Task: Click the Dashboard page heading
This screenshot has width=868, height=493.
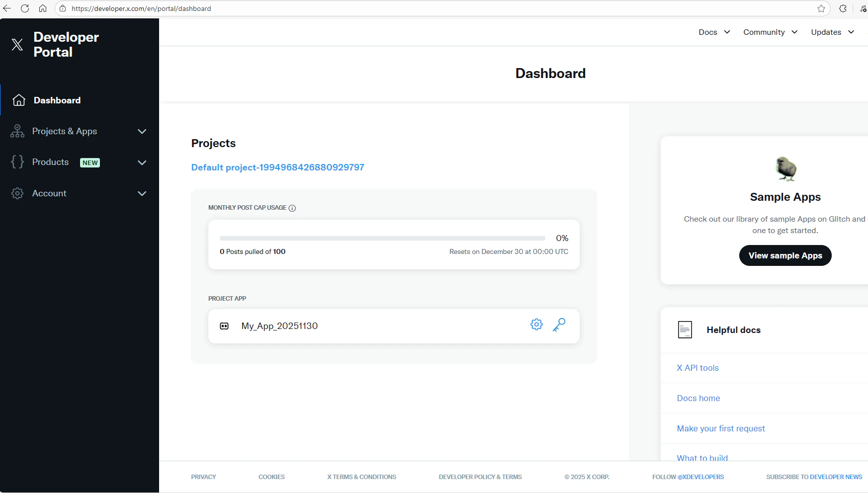Action: click(x=550, y=74)
